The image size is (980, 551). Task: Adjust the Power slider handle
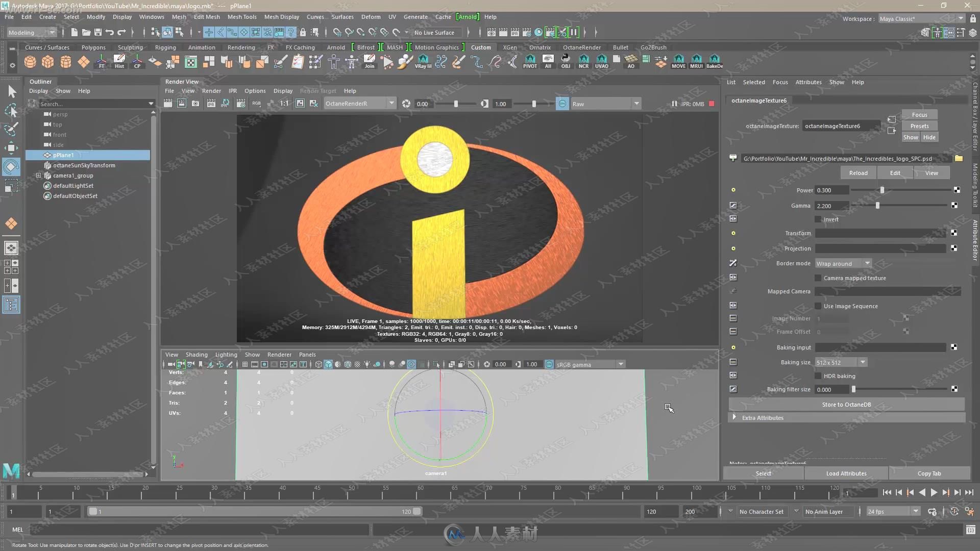pyautogui.click(x=882, y=190)
